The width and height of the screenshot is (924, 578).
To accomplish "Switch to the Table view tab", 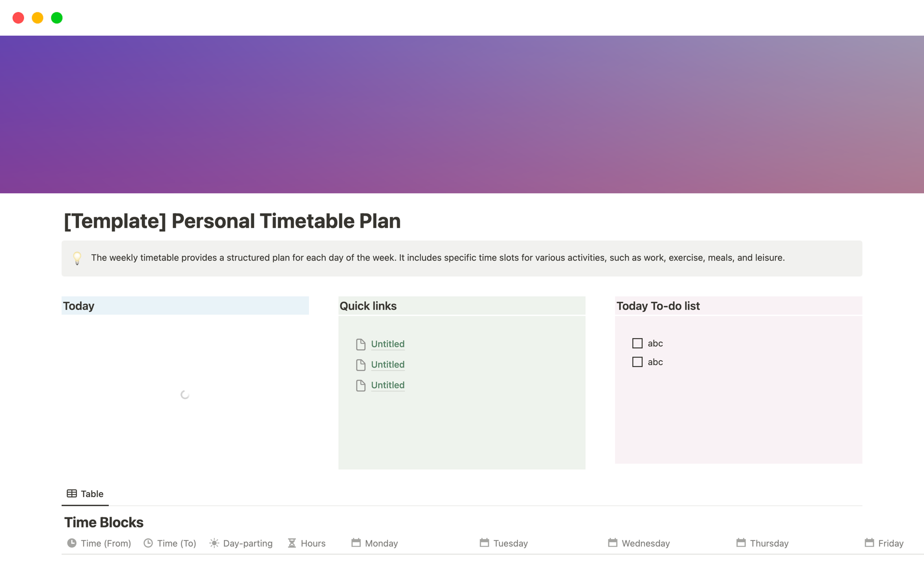I will [91, 494].
